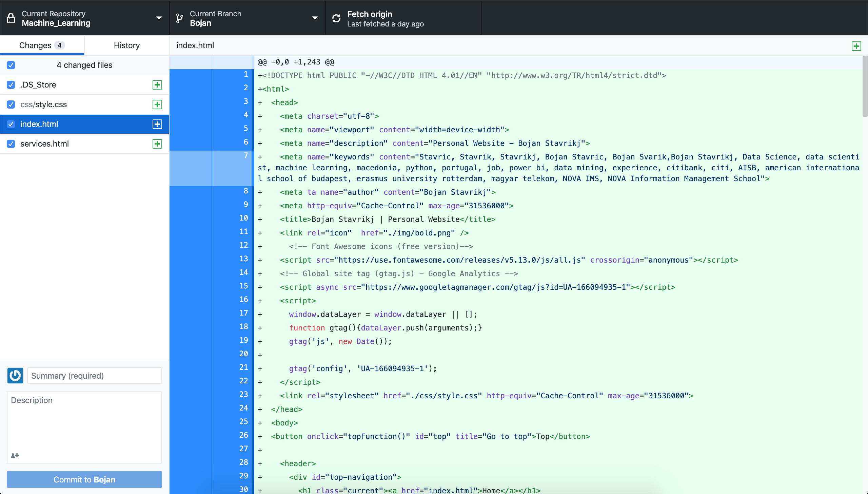This screenshot has width=868, height=494.
Task: Click the add co-authors icon in Description
Action: [15, 455]
